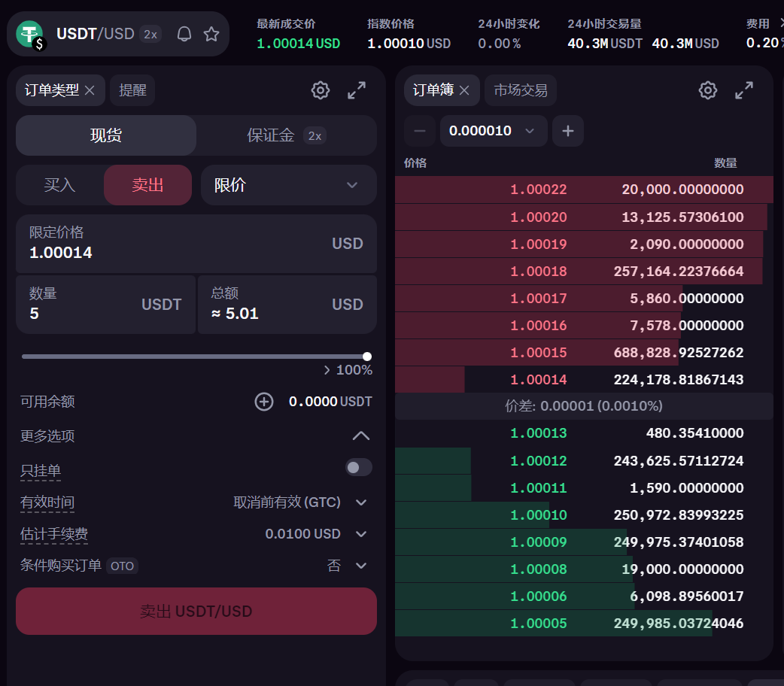Click the price alert bell icon
This screenshot has width=784, height=686.
coord(184,34)
